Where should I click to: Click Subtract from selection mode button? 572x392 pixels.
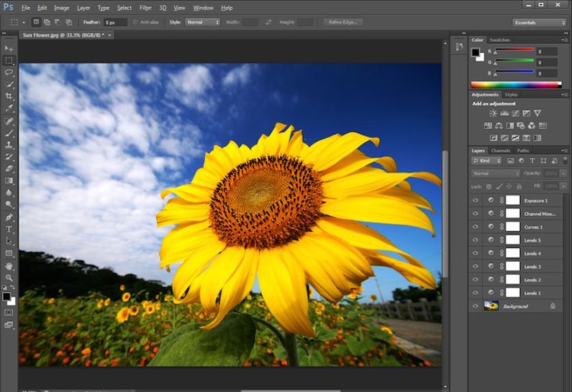(x=58, y=22)
